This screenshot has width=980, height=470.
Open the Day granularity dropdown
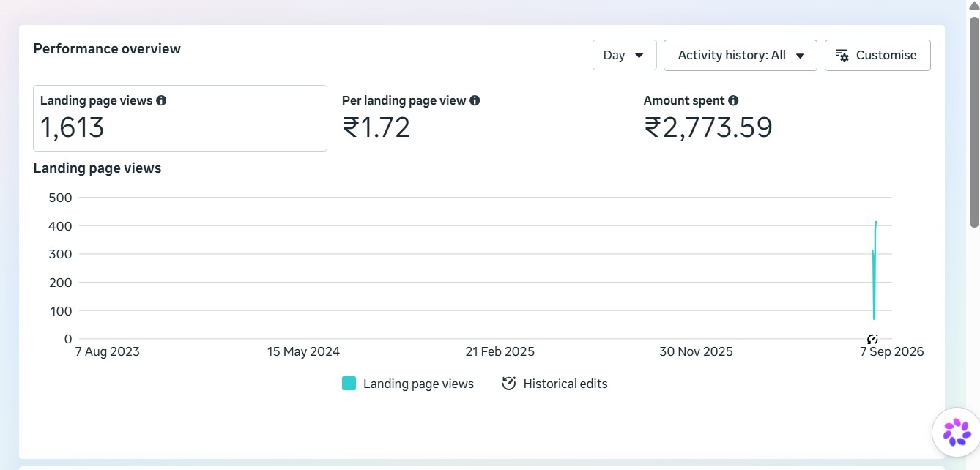625,55
